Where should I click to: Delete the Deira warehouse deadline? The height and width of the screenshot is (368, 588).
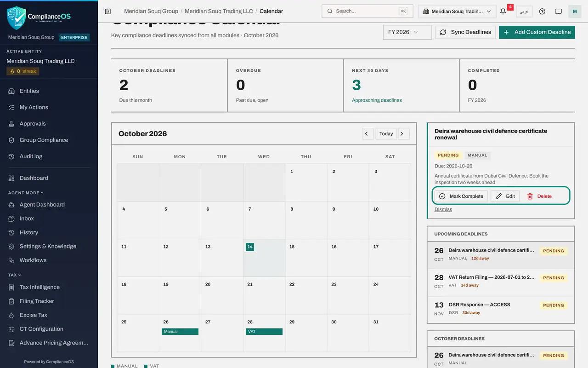tap(539, 196)
